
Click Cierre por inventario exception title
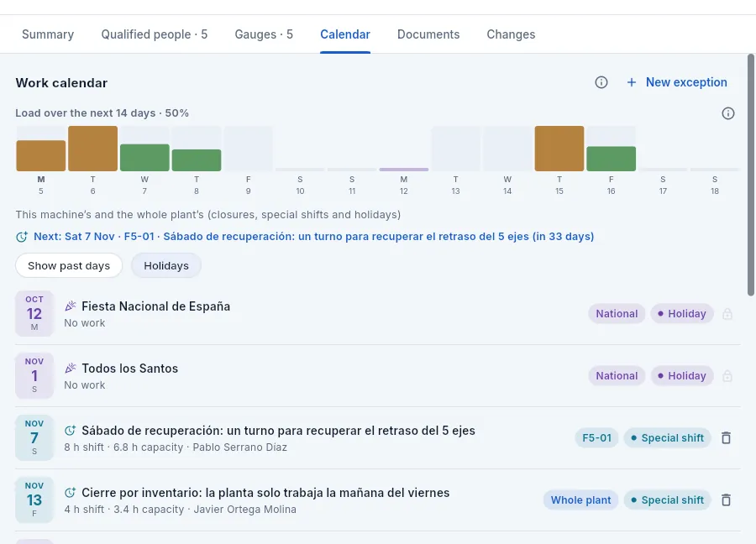265,493
